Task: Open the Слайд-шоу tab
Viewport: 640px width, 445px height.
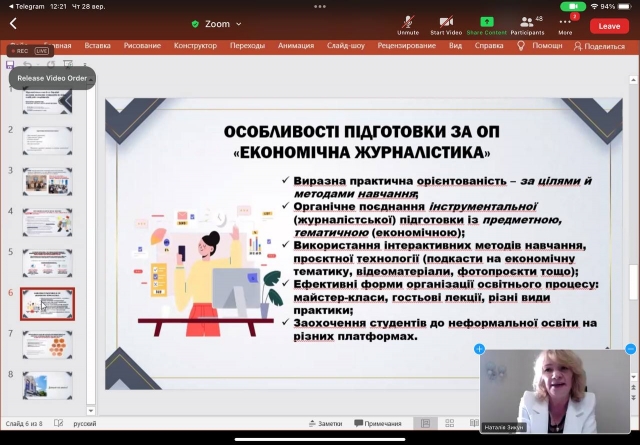Action: pyautogui.click(x=346, y=45)
